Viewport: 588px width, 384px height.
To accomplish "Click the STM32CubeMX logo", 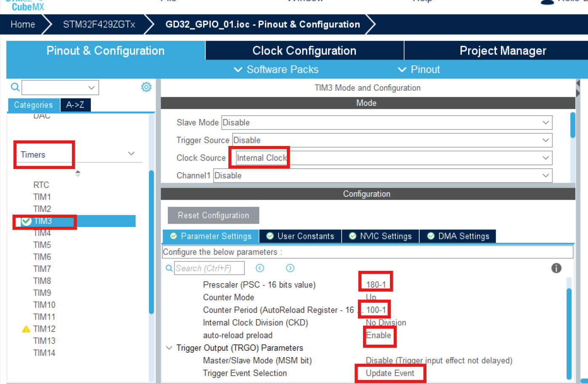I will point(25,5).
